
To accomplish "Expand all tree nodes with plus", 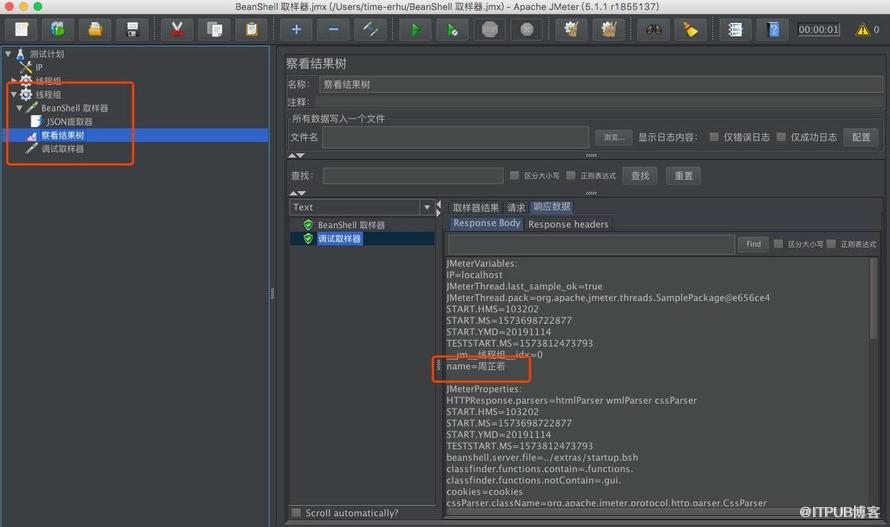I will (296, 30).
